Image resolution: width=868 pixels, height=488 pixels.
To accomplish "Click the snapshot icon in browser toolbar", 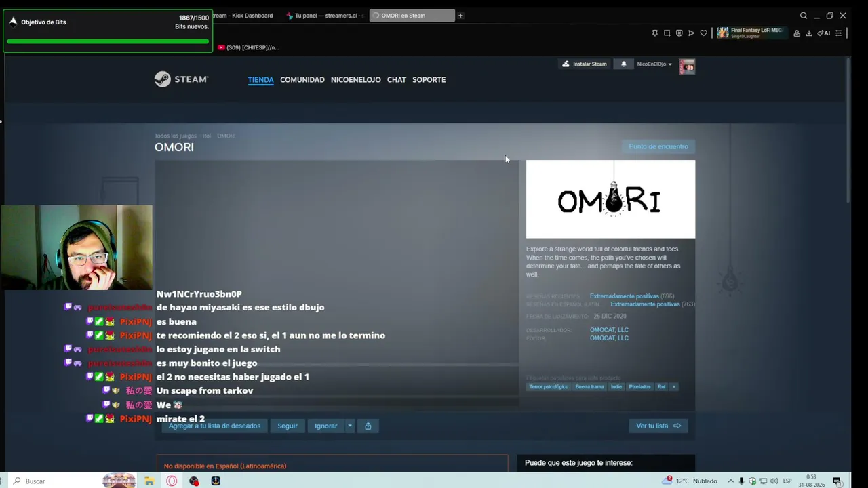I will (x=667, y=33).
